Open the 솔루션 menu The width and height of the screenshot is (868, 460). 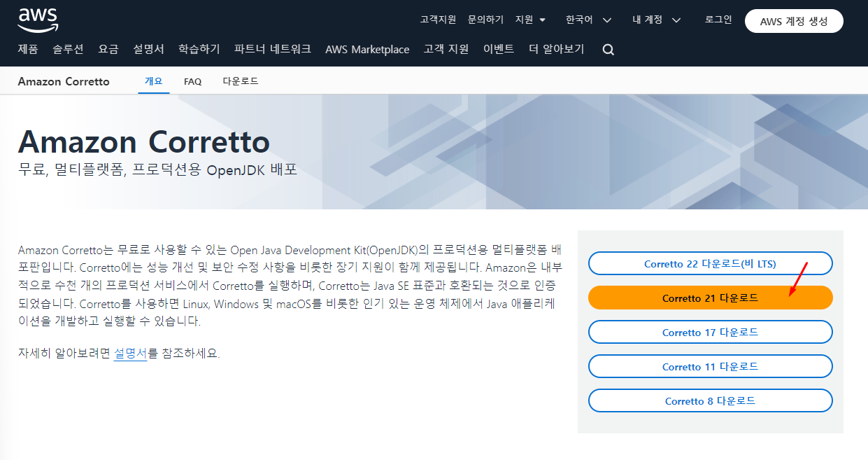click(x=68, y=49)
